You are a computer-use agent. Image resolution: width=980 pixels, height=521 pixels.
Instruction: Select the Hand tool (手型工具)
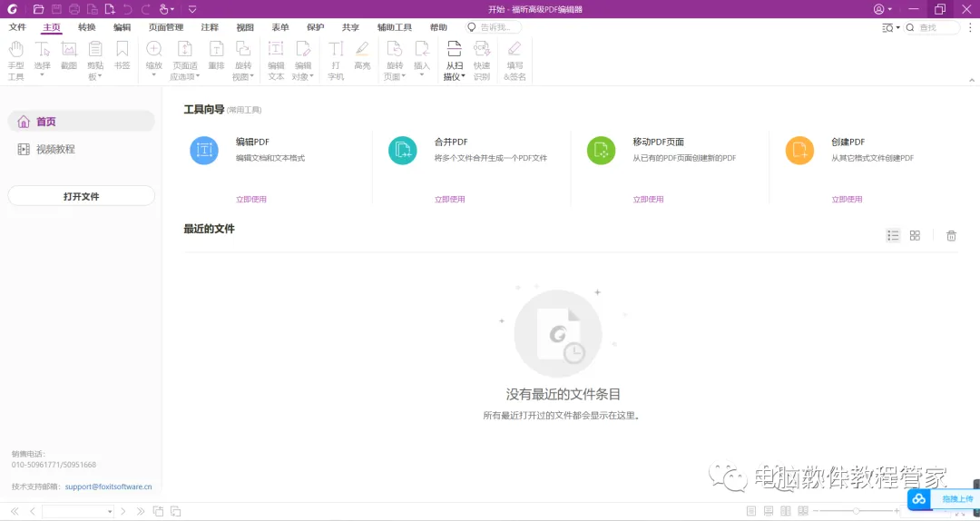coord(15,62)
